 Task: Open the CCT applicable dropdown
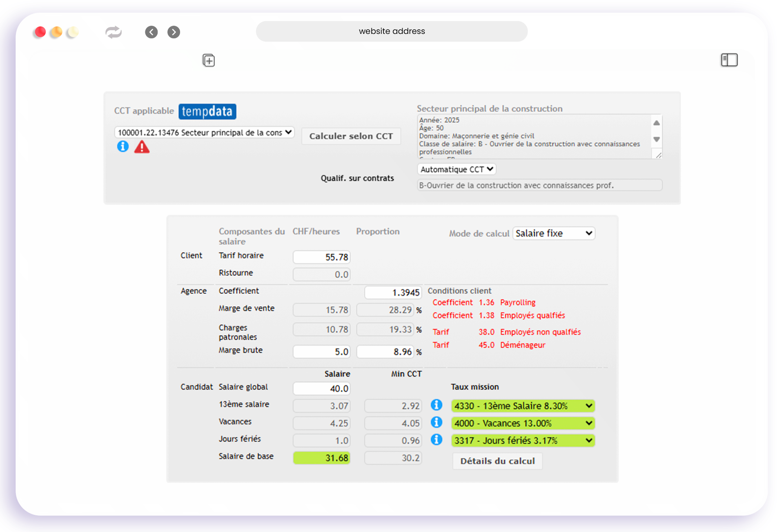[x=204, y=133]
